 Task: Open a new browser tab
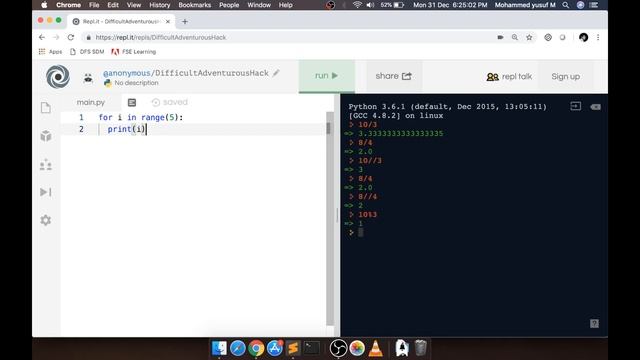(x=185, y=21)
